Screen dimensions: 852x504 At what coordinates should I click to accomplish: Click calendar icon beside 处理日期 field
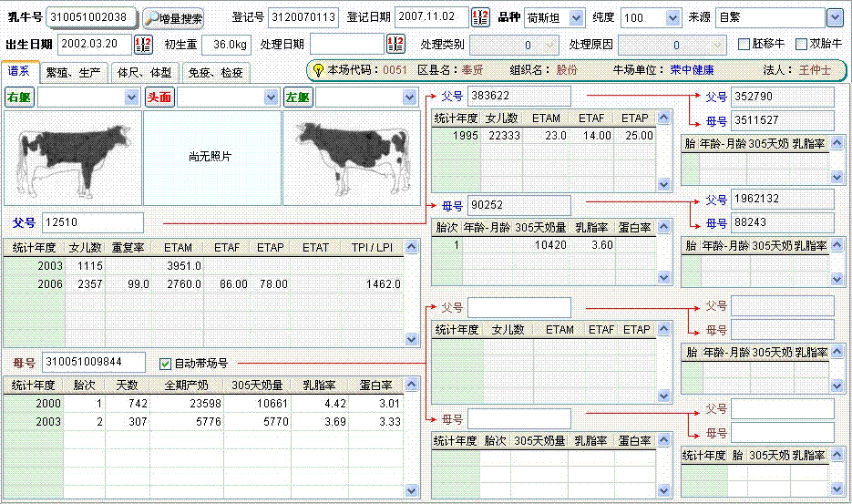pyautogui.click(x=395, y=44)
